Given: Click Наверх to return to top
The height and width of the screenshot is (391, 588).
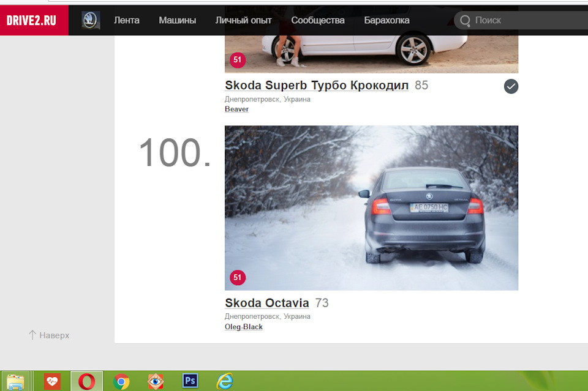Looking at the screenshot, I should pos(49,335).
